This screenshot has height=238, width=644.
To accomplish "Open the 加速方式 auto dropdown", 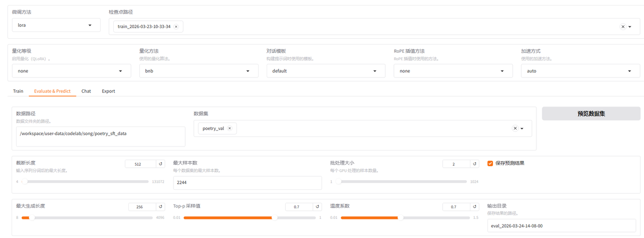I will [x=580, y=71].
